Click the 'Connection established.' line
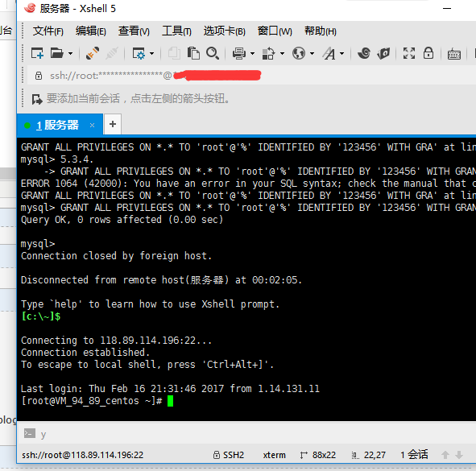476x471 pixels. pos(85,353)
